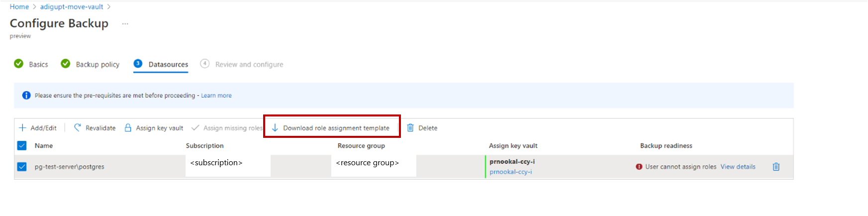This screenshot has width=868, height=216.
Task: Switch to the Backup policy tab
Action: [97, 65]
